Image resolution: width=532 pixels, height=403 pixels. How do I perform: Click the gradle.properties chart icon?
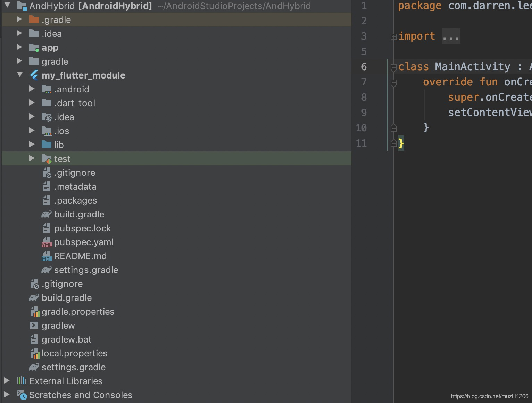pos(35,312)
